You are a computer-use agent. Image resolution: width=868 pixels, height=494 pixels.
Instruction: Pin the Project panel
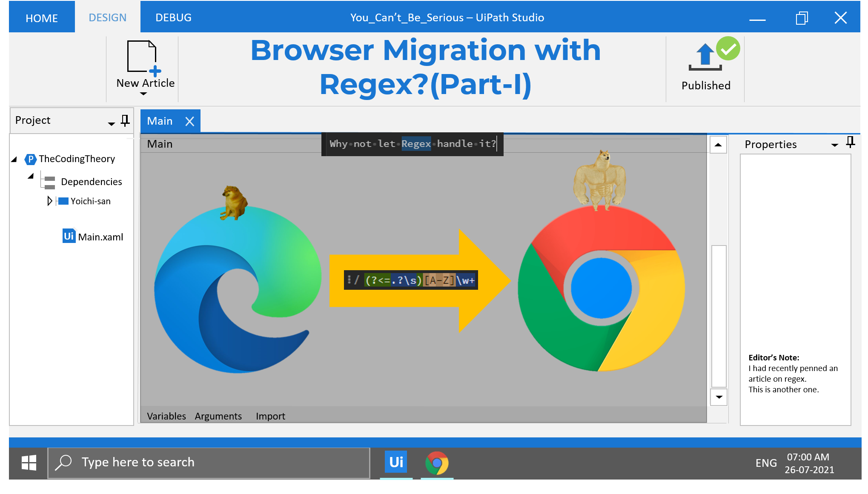[125, 120]
